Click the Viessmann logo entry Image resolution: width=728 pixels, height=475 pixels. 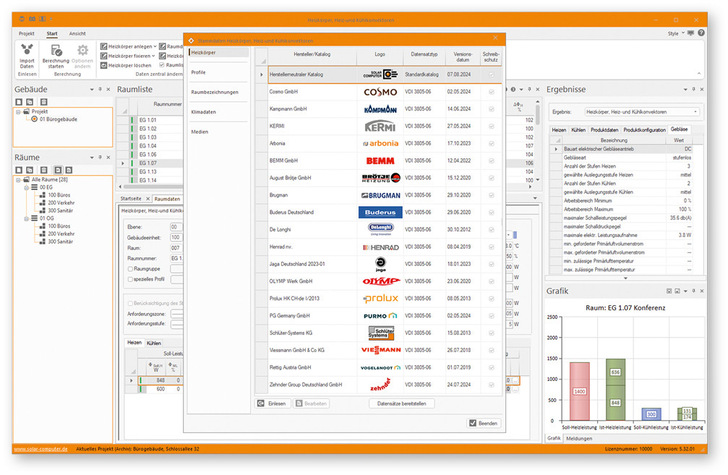(x=379, y=349)
